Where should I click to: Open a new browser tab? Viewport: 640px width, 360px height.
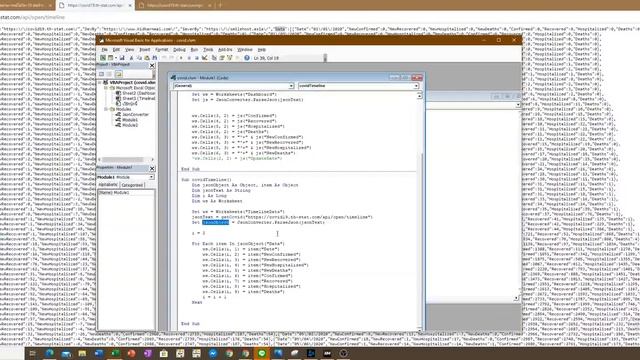[x=220, y=5]
